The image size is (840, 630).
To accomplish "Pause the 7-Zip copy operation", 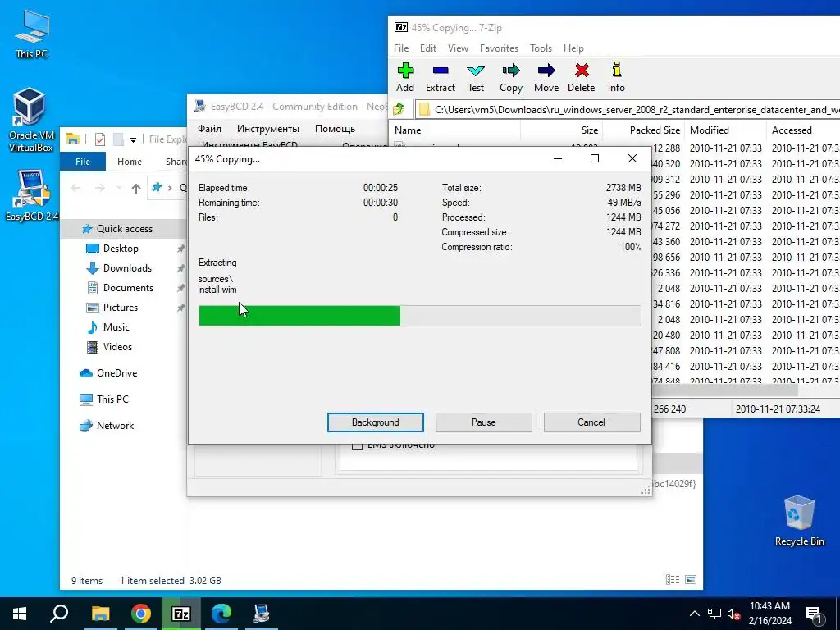I will [x=484, y=422].
